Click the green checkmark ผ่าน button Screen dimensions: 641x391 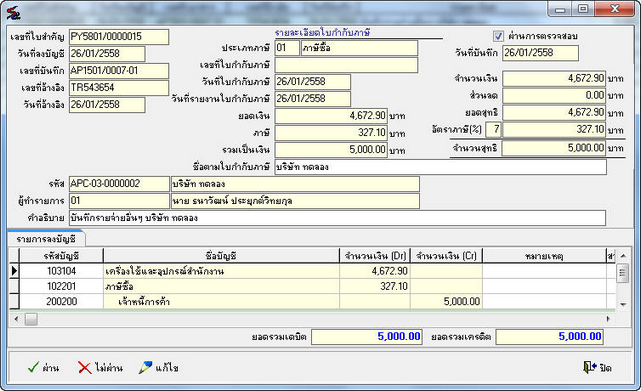point(43,368)
